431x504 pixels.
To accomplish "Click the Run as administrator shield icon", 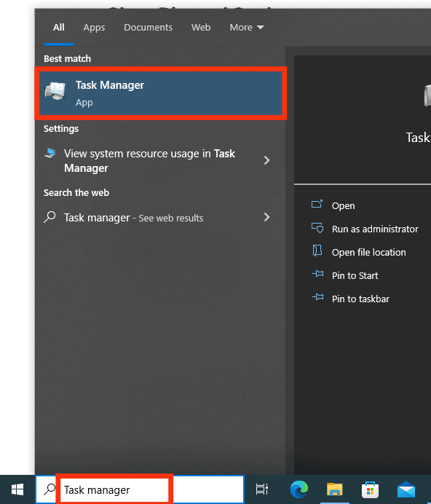I will (x=317, y=228).
